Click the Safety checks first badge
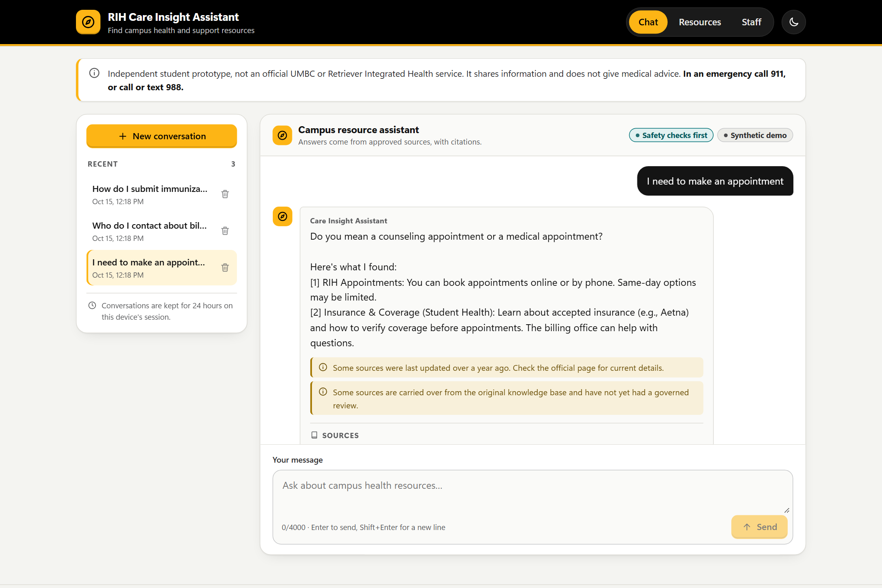 tap(671, 135)
